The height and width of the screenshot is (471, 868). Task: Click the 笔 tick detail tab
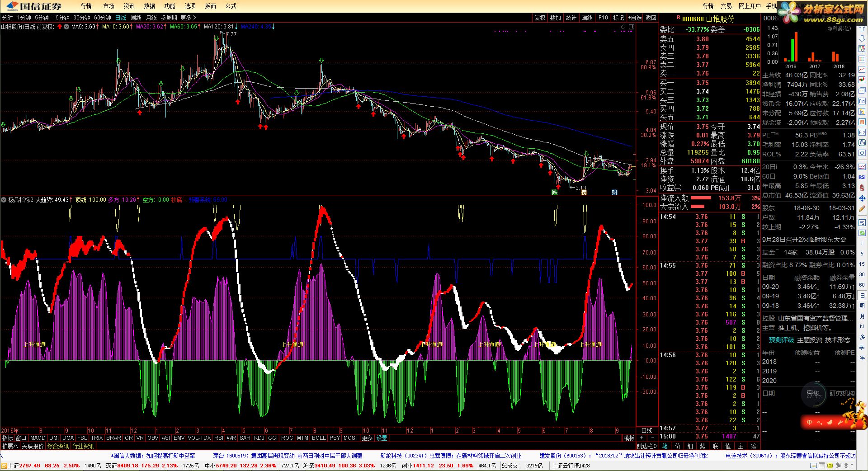pyautogui.click(x=665, y=446)
